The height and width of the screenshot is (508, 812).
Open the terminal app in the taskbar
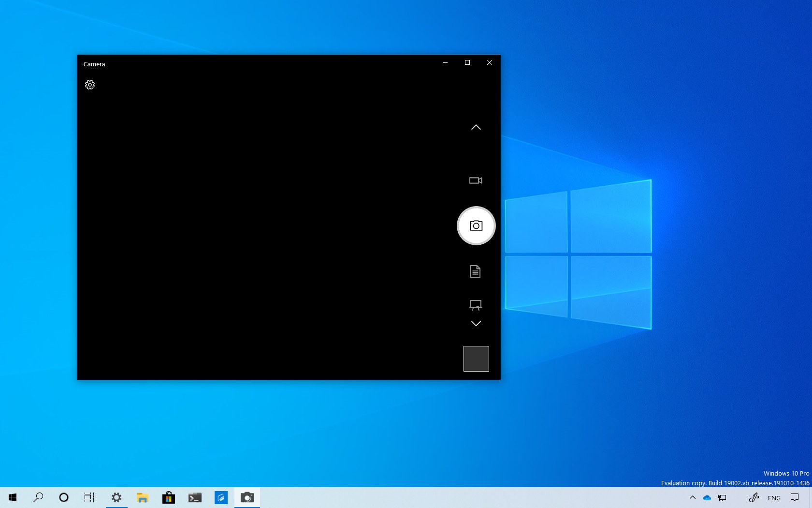coord(195,497)
